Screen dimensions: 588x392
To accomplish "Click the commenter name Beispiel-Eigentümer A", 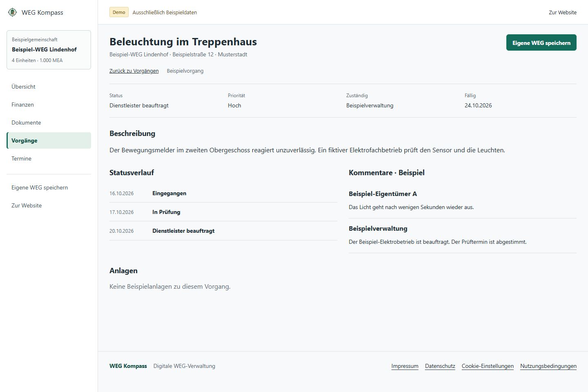I will [x=383, y=194].
